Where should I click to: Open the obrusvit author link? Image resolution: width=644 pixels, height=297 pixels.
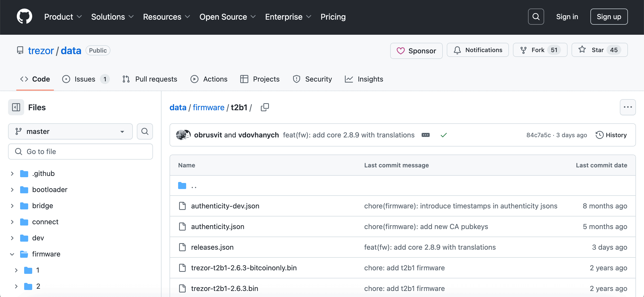coord(208,135)
